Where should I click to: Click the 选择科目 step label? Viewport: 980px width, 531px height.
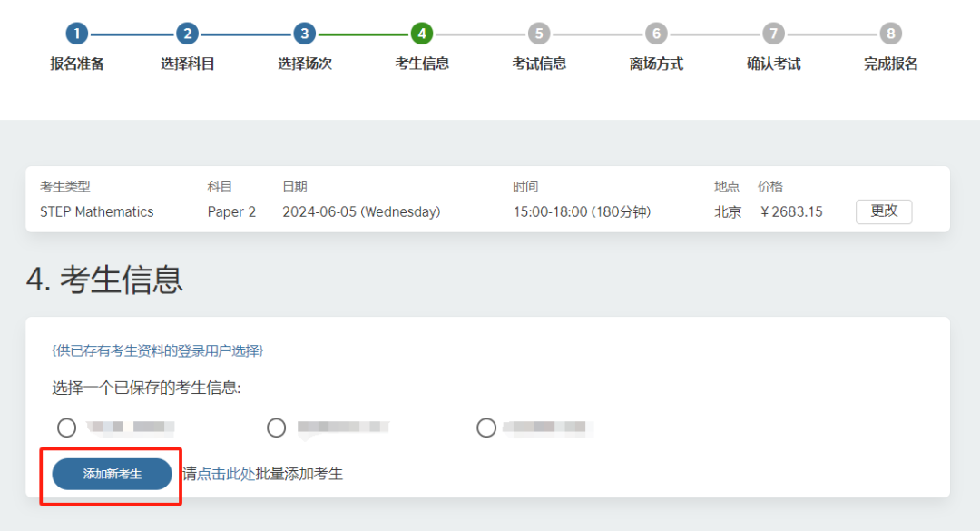pyautogui.click(x=188, y=64)
